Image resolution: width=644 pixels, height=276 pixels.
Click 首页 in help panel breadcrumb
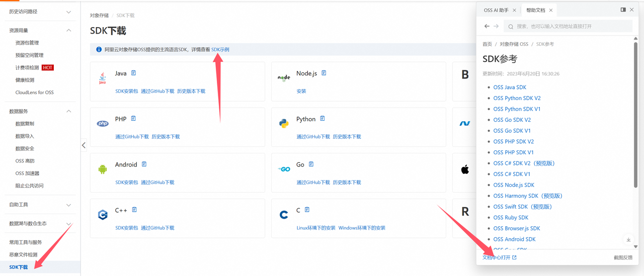(x=487, y=44)
